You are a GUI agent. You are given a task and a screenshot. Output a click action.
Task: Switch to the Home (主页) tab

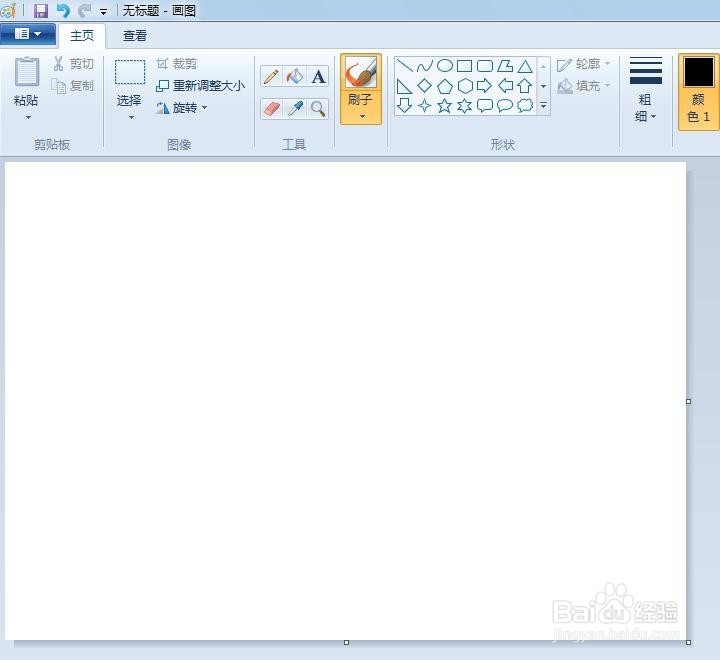click(x=82, y=36)
